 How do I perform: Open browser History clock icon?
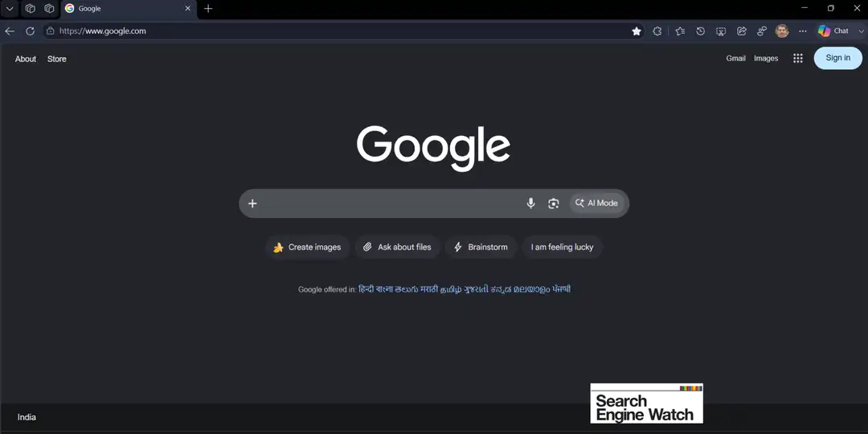click(700, 31)
